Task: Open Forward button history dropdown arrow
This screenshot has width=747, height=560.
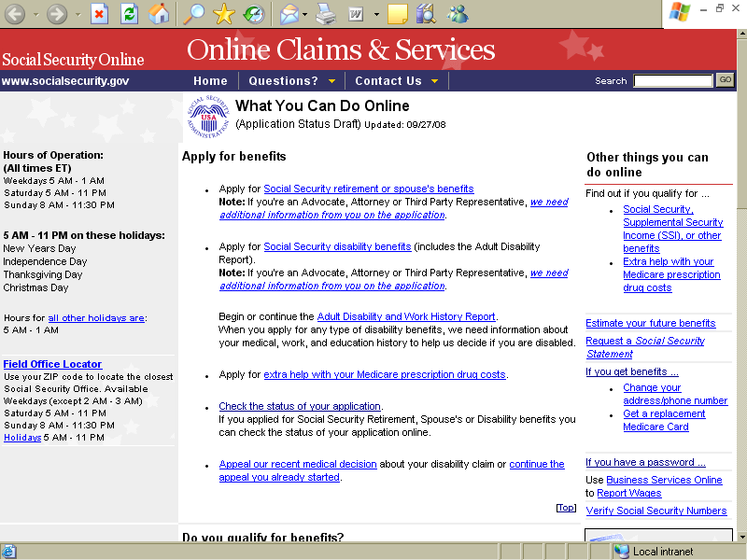Action: [x=78, y=14]
